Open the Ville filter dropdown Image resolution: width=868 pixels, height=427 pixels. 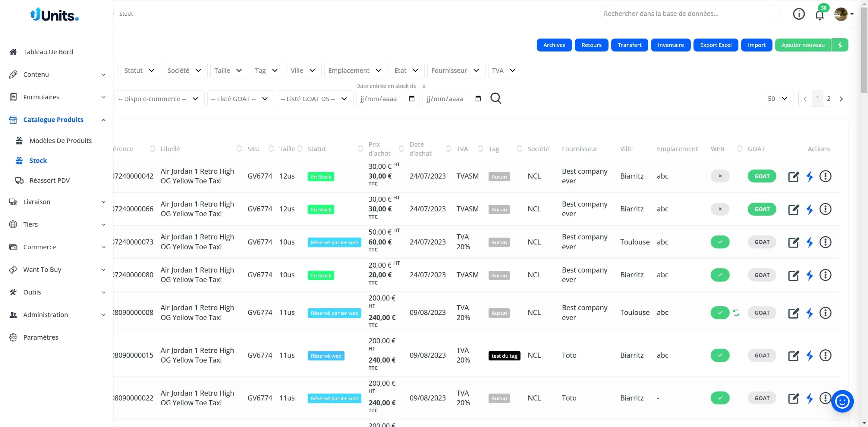(x=303, y=71)
